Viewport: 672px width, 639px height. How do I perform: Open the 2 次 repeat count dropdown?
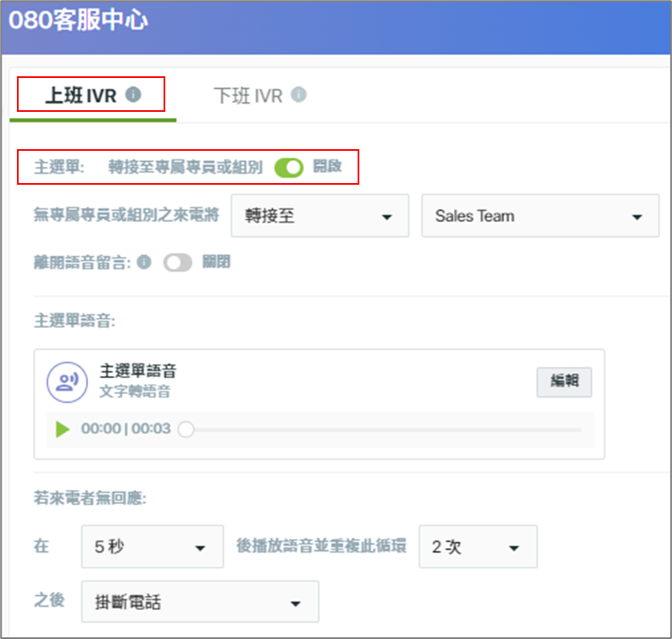[x=478, y=547]
